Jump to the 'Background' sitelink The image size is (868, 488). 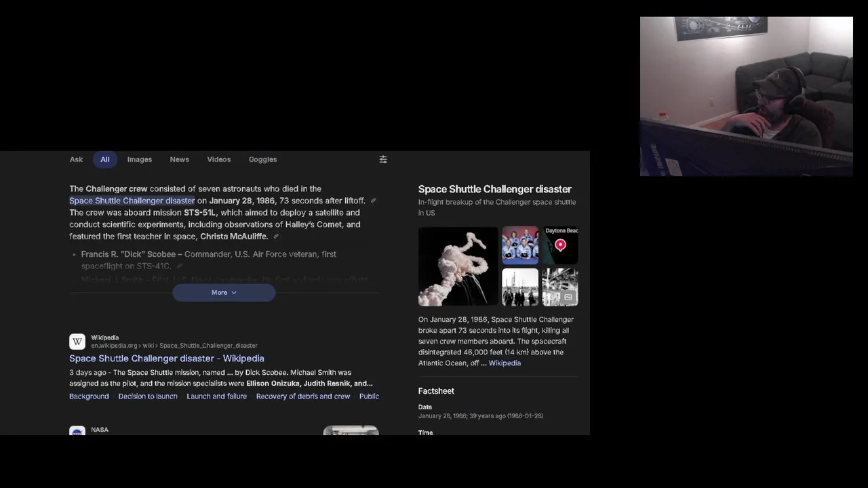89,396
